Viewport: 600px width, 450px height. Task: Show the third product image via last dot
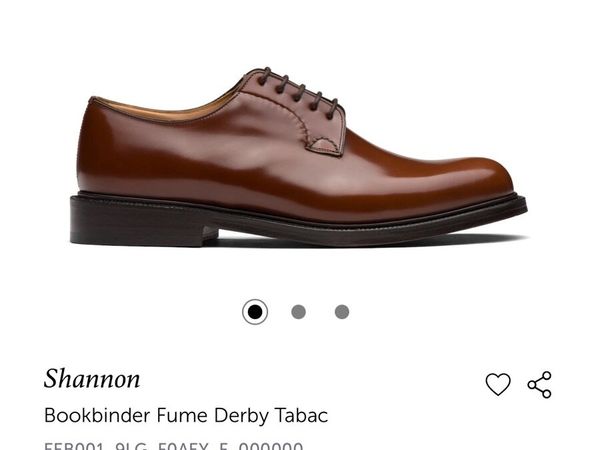342,312
